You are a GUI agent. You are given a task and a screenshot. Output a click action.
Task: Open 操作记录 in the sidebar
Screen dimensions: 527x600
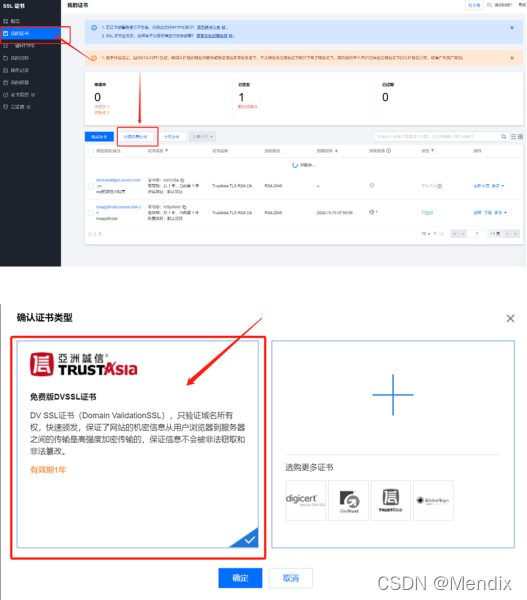20,70
